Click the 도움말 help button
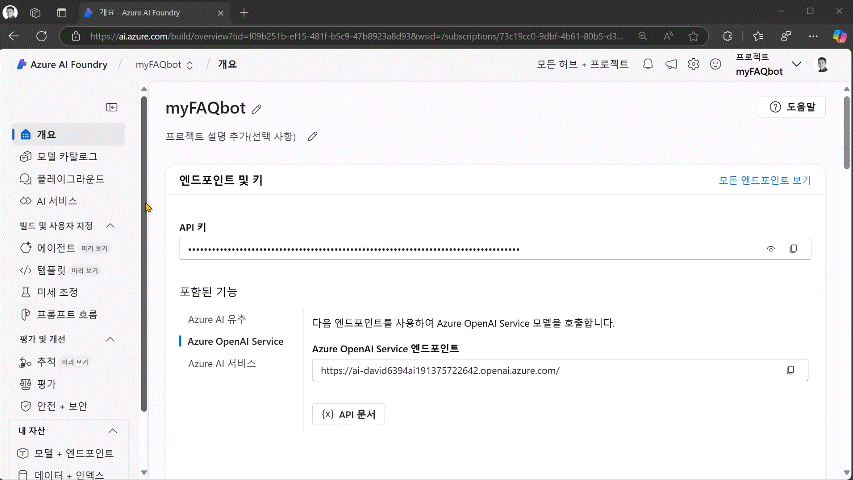This screenshot has width=853, height=480. coord(792,107)
